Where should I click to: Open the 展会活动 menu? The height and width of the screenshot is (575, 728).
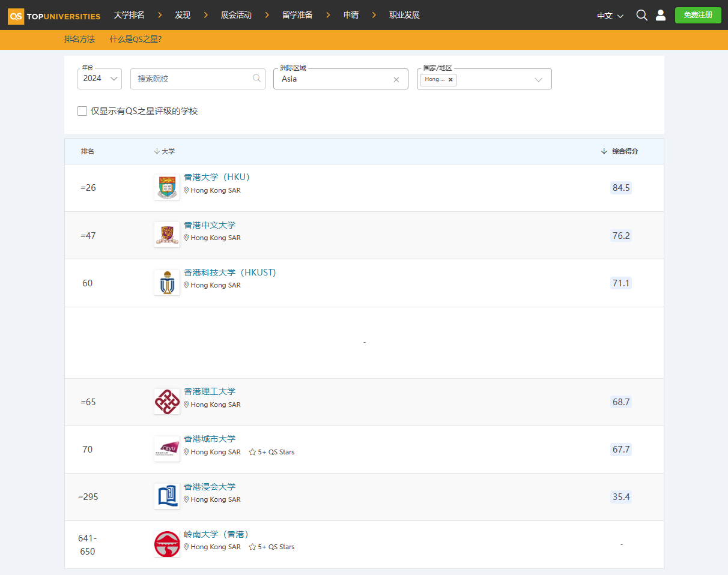tap(236, 15)
